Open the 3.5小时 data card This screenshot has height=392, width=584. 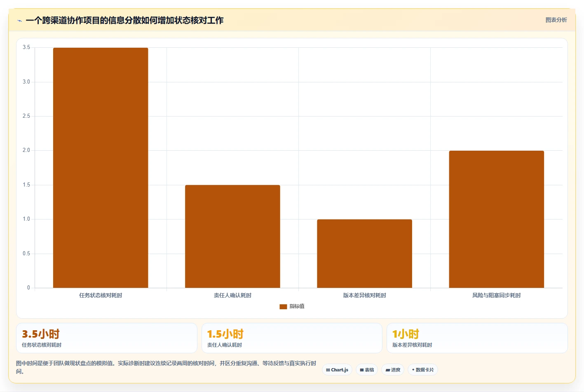coord(107,338)
